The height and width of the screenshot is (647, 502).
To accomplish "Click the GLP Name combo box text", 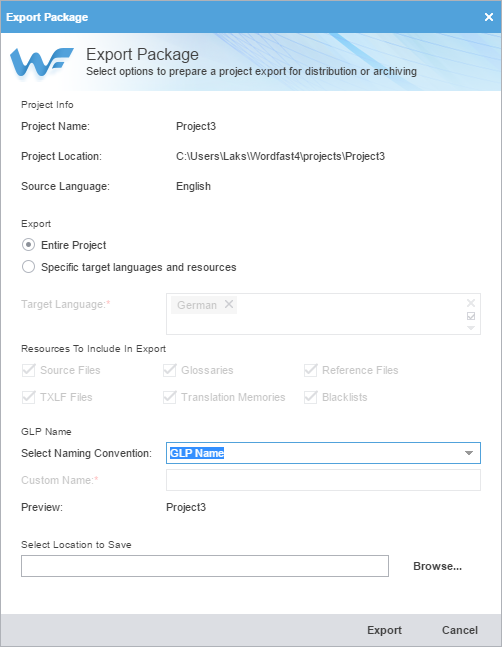I will tap(197, 453).
